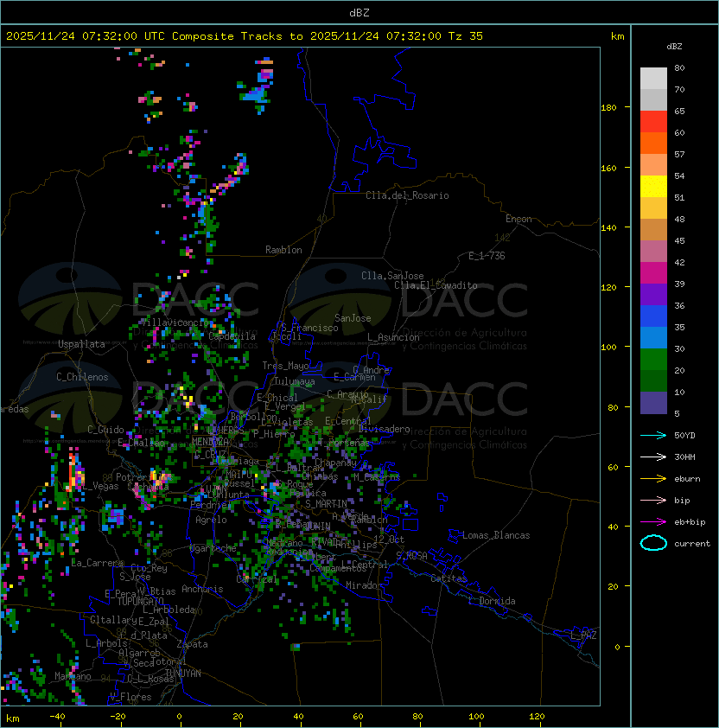Click the E_1-736 map label
Screen dimensions: 719x728
click(487, 256)
